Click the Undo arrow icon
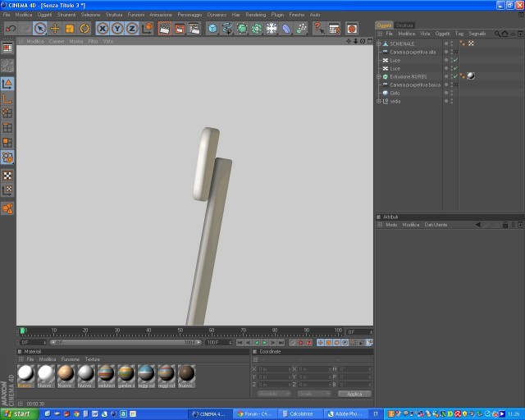The image size is (525, 420). coord(11,29)
